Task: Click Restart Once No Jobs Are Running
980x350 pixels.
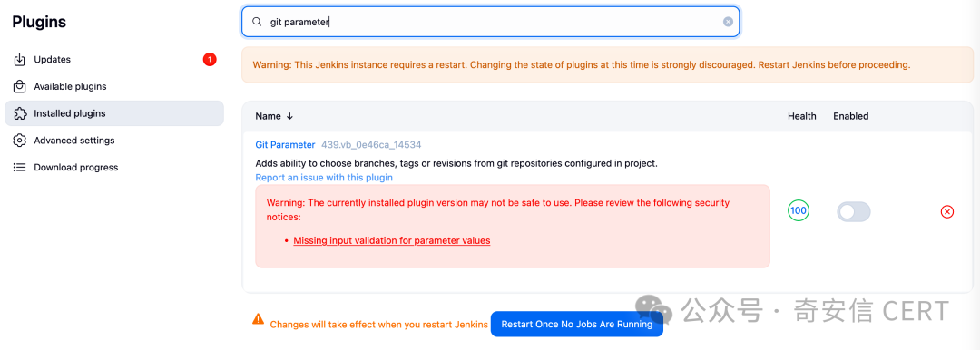Action: tap(576, 324)
